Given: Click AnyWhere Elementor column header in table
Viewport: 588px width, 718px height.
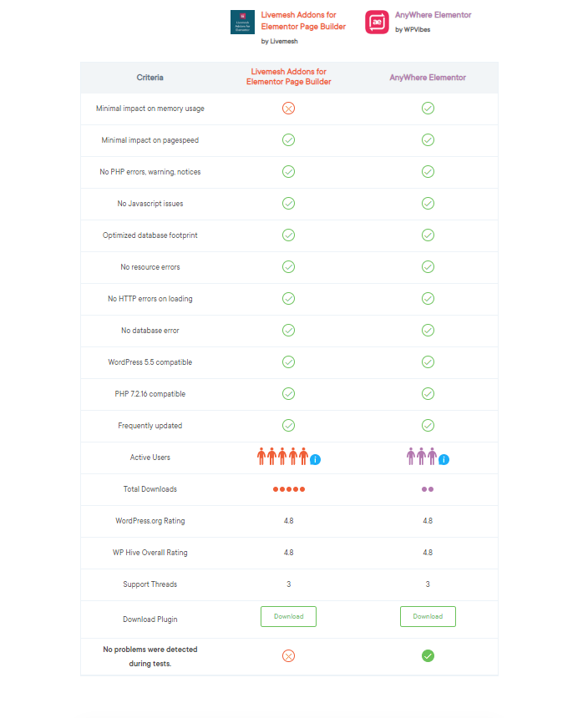Looking at the screenshot, I should pos(428,78).
